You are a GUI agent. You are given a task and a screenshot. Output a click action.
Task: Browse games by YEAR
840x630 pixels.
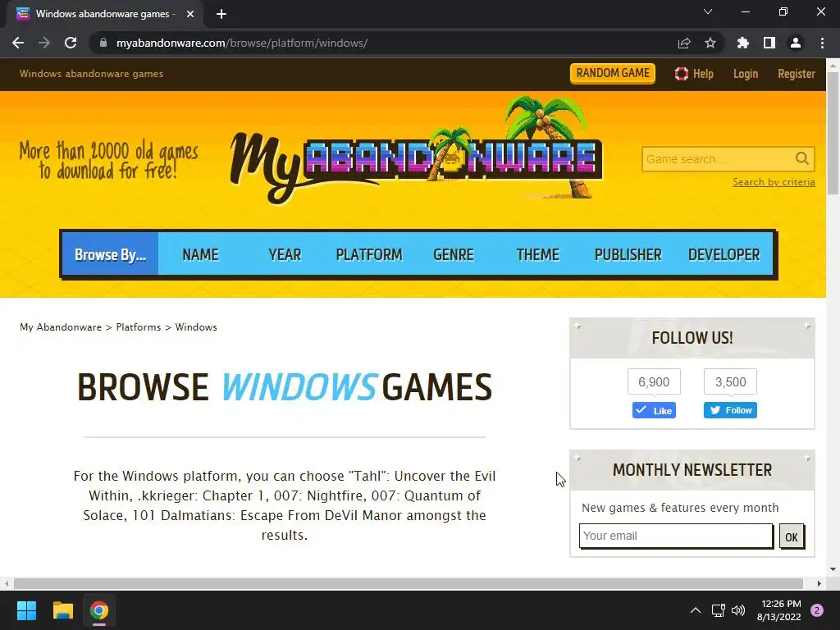click(x=285, y=254)
